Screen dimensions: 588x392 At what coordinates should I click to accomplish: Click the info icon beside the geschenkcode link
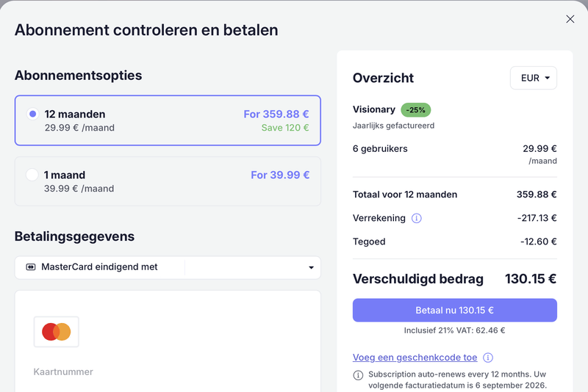click(488, 357)
